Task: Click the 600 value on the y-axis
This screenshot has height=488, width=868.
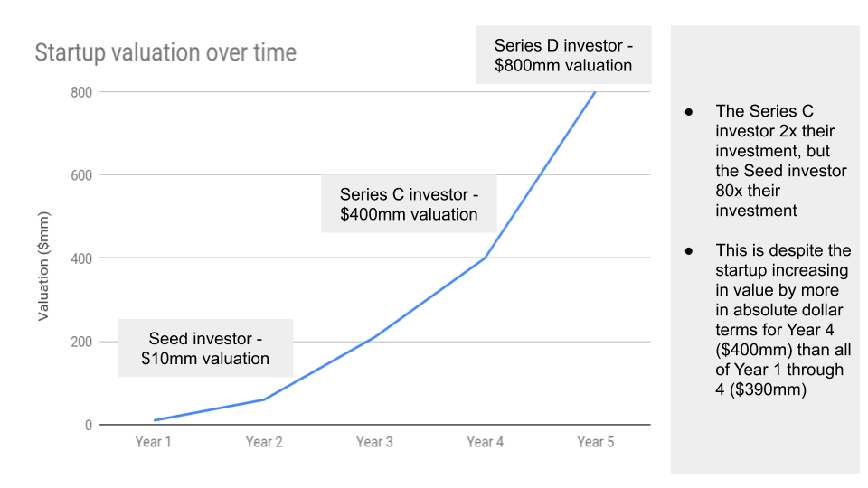Action: (81, 175)
